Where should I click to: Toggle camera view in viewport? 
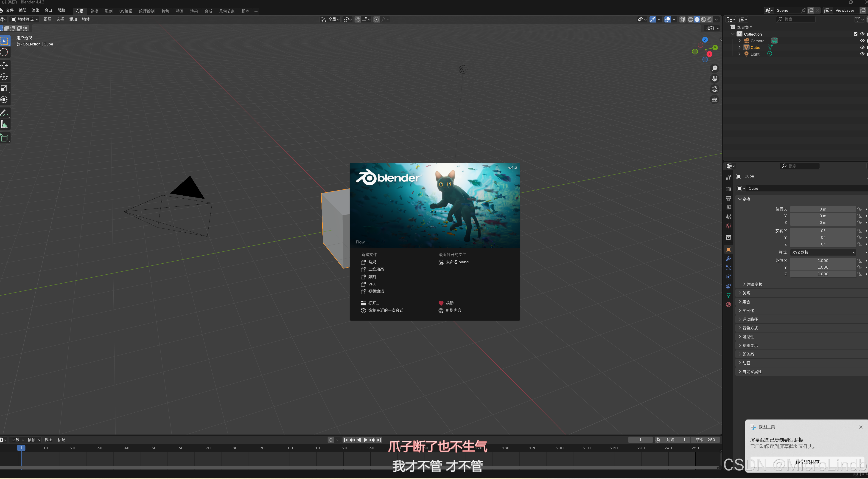(x=714, y=89)
